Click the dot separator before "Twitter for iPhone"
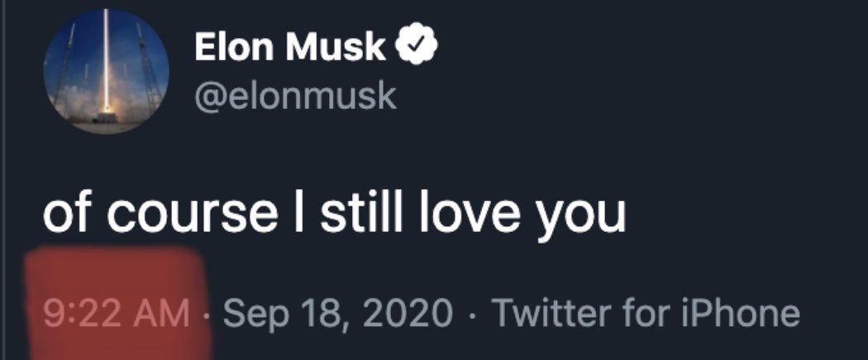Screen dimensions: 868x360 coord(472,315)
